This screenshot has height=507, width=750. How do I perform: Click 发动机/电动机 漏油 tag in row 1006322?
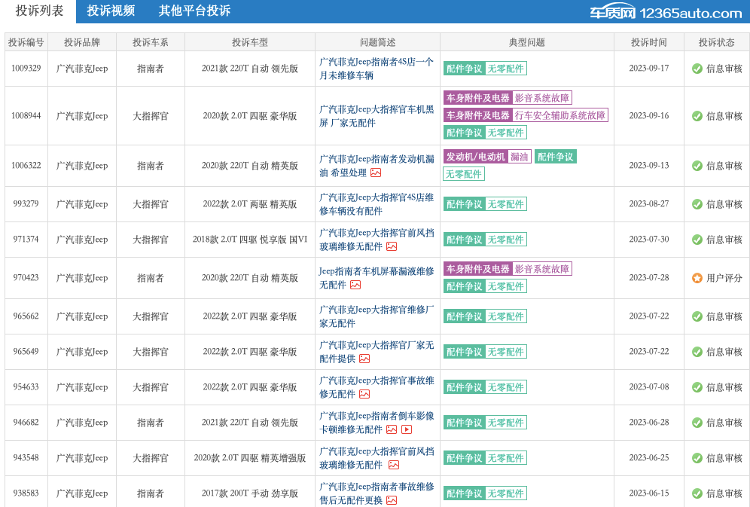487,156
